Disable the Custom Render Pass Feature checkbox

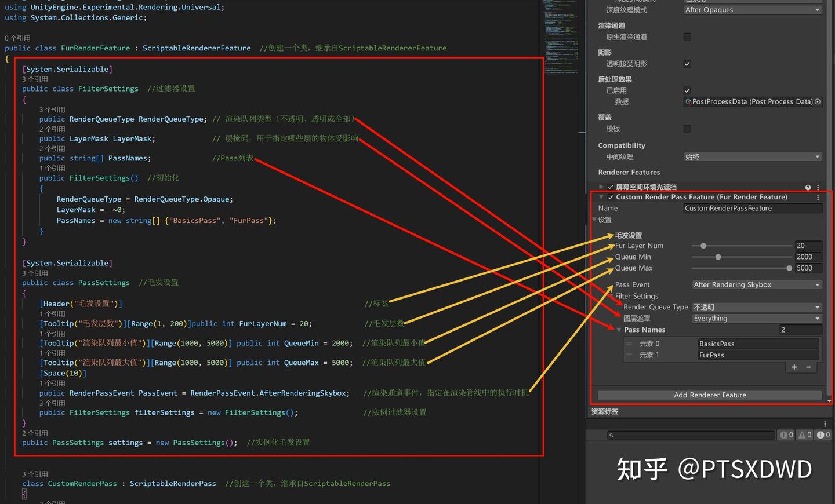tap(610, 197)
